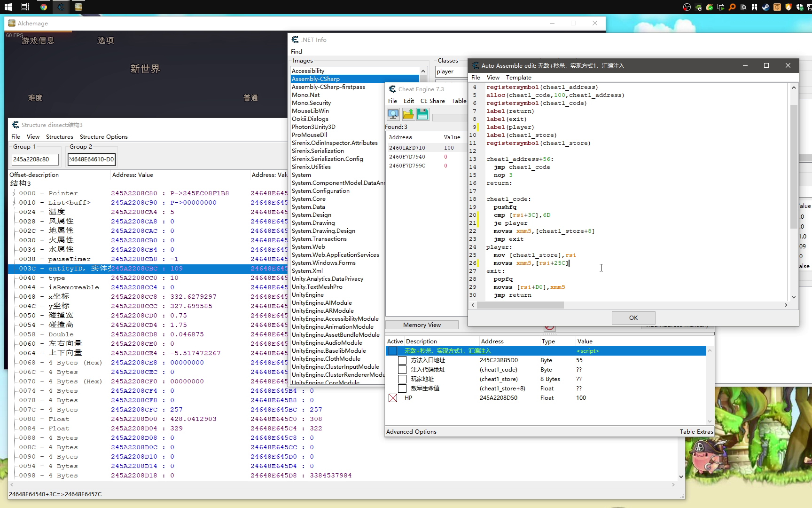
Task: Toggle checkbox for 方法入口地址 entry
Action: pyautogui.click(x=402, y=360)
